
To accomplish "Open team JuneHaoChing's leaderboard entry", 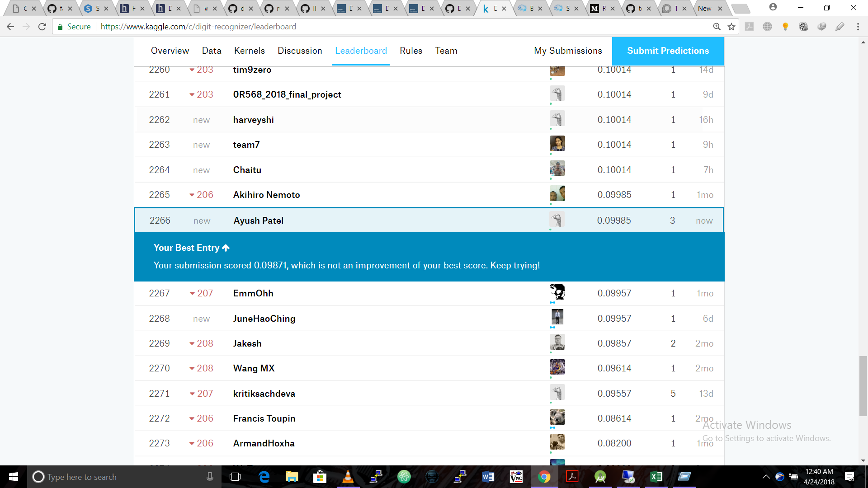I will (264, 319).
